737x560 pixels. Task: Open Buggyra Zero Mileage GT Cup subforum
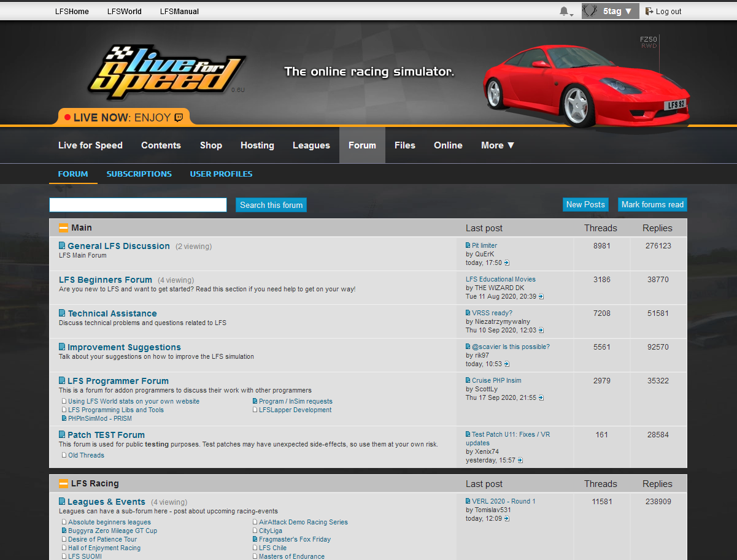pos(113,531)
